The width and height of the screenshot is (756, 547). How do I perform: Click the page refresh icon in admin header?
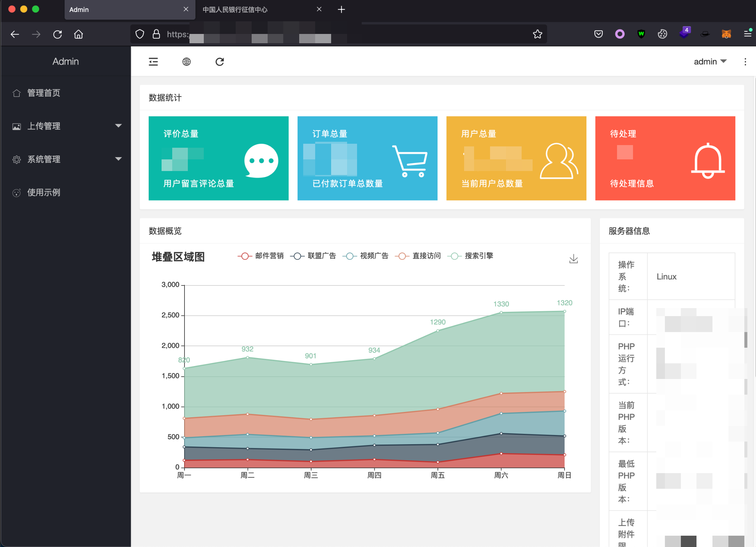pyautogui.click(x=219, y=62)
